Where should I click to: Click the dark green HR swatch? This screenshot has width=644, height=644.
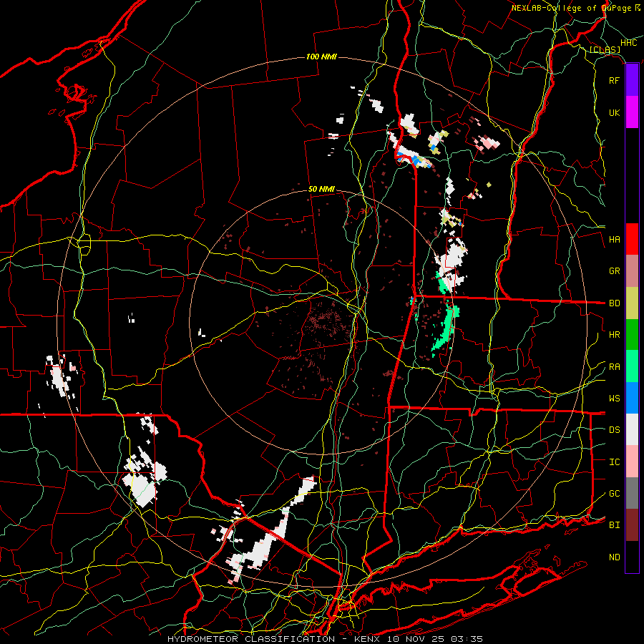(632, 334)
